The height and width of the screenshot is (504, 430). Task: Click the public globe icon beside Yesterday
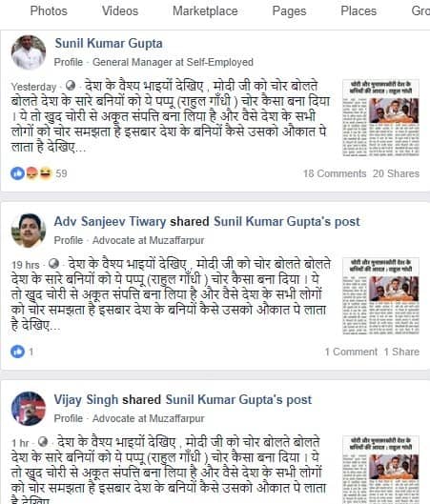point(71,86)
